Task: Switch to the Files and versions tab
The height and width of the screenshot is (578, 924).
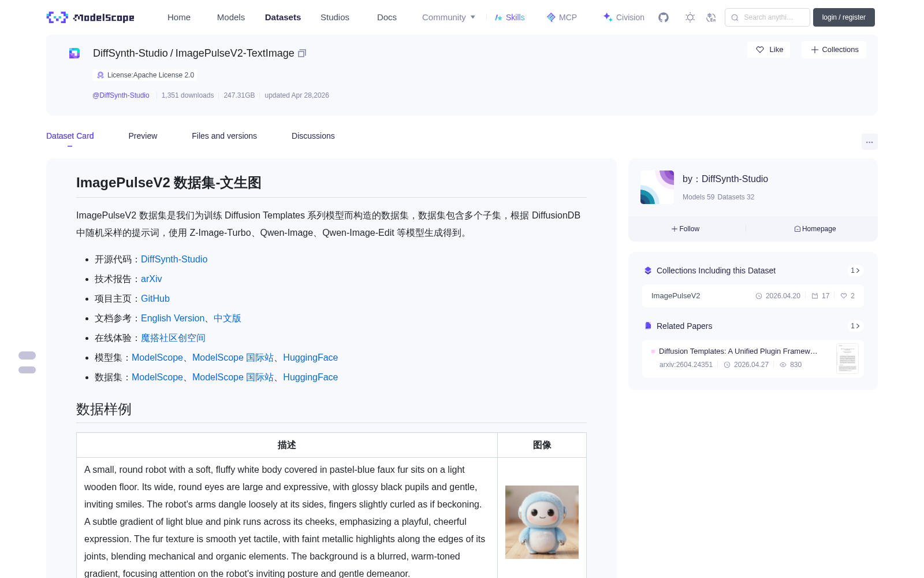Action: point(224,136)
